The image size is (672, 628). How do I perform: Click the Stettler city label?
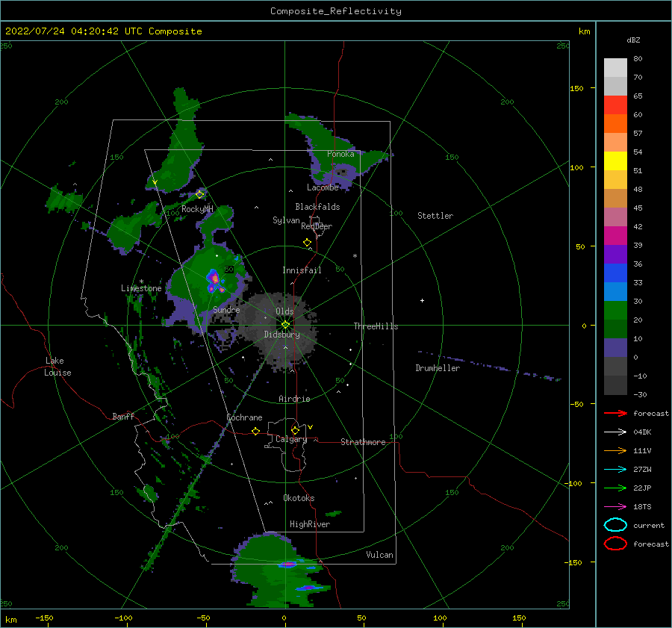[x=435, y=216]
